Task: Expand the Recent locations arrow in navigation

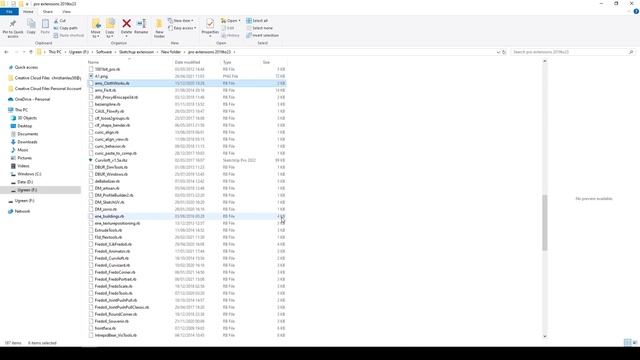Action: (24, 52)
